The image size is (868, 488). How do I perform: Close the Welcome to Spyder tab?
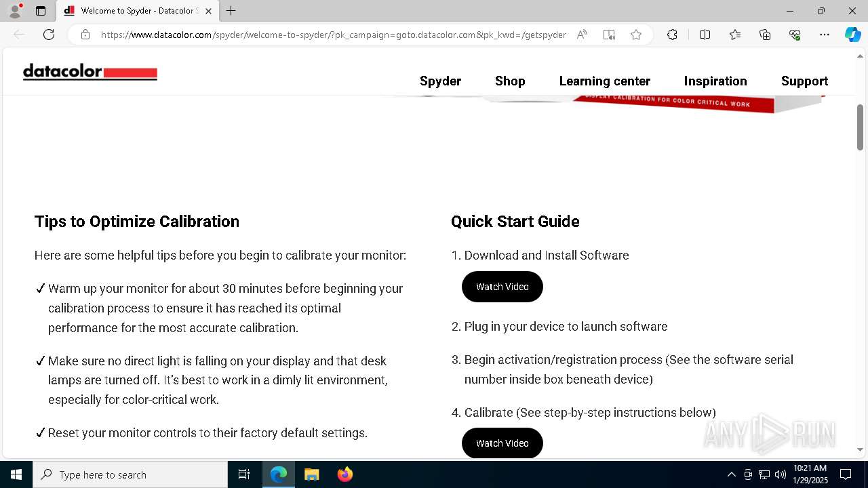(208, 11)
